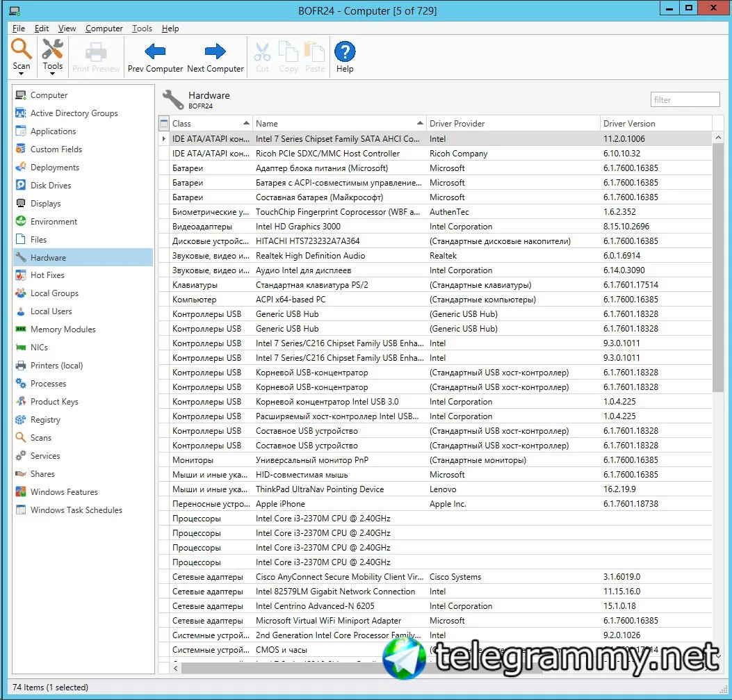The height and width of the screenshot is (700, 732).
Task: Select Hardware item in sidebar
Action: point(83,258)
